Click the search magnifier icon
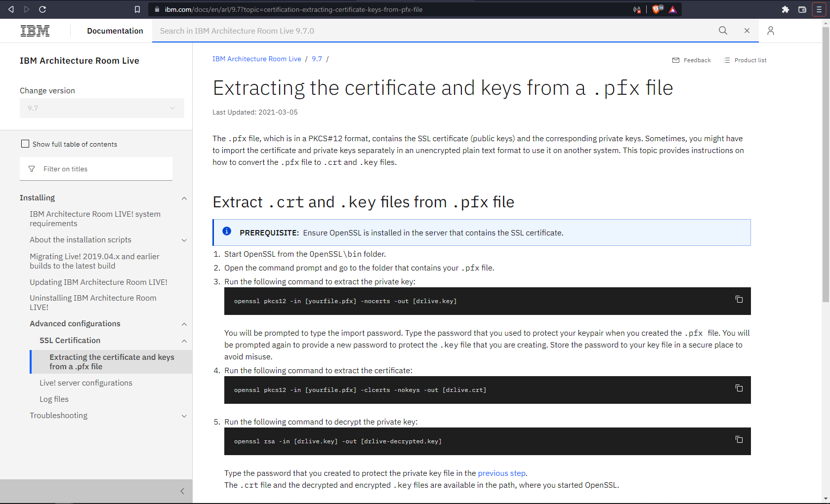The height and width of the screenshot is (504, 830). point(723,31)
